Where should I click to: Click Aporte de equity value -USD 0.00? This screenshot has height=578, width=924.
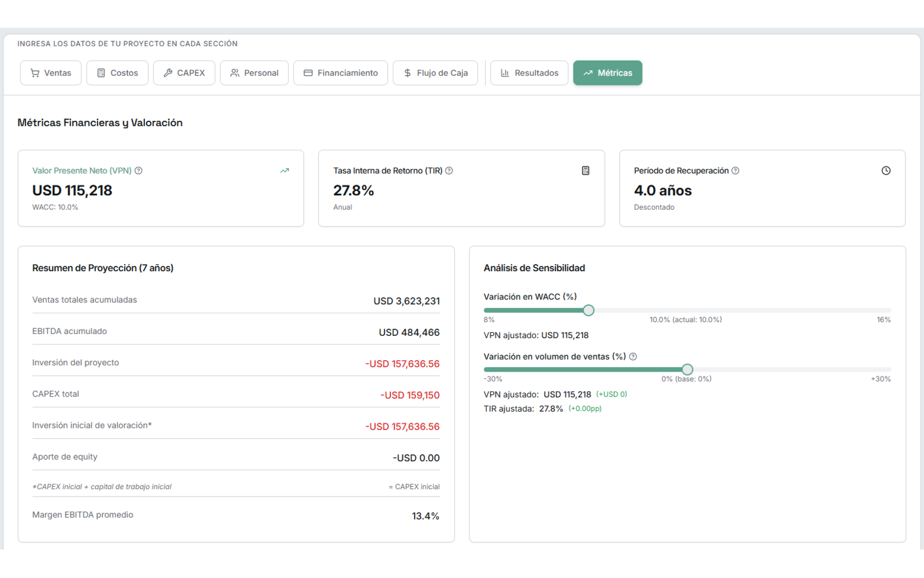pos(416,458)
